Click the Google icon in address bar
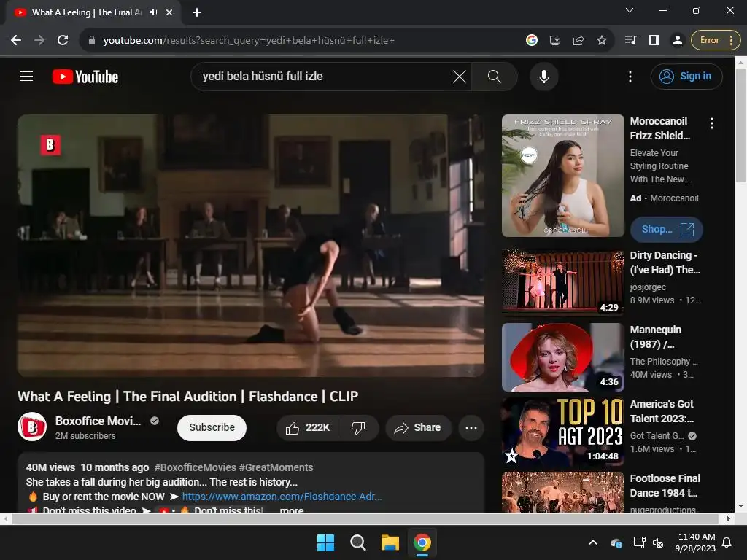The image size is (747, 560). pos(532,41)
